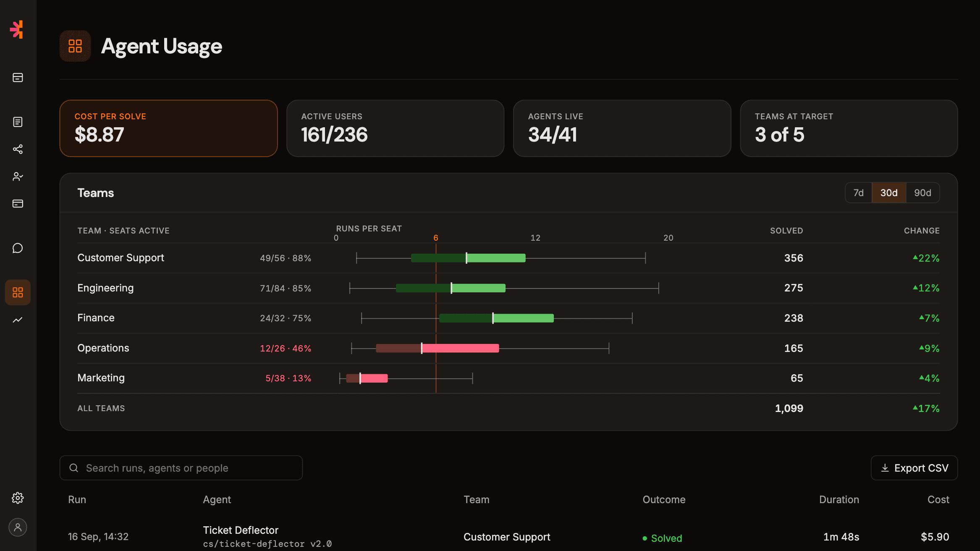Click the magnifier icon in the search box

74,468
